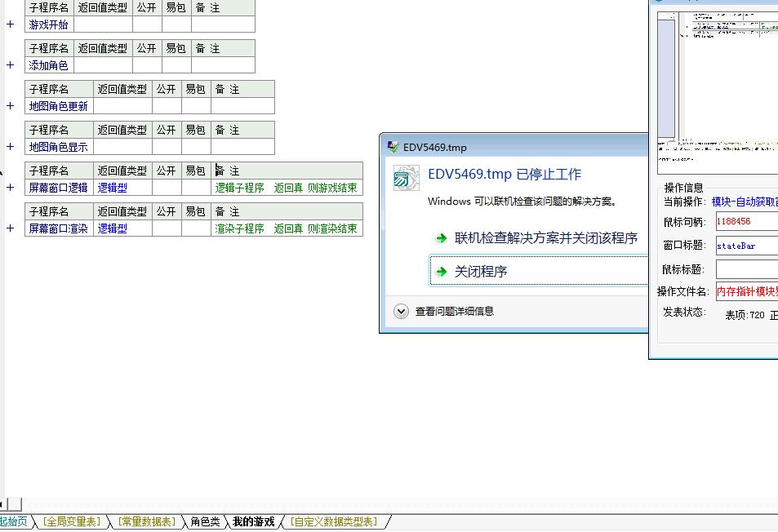778x532 pixels.
Task: Expand 查看问题详细信息 chevron in crash dialog
Action: pos(401,312)
